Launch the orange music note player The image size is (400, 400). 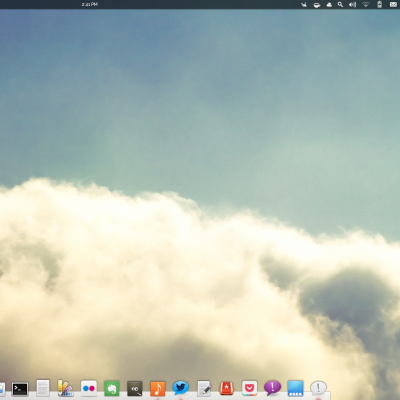(x=158, y=389)
